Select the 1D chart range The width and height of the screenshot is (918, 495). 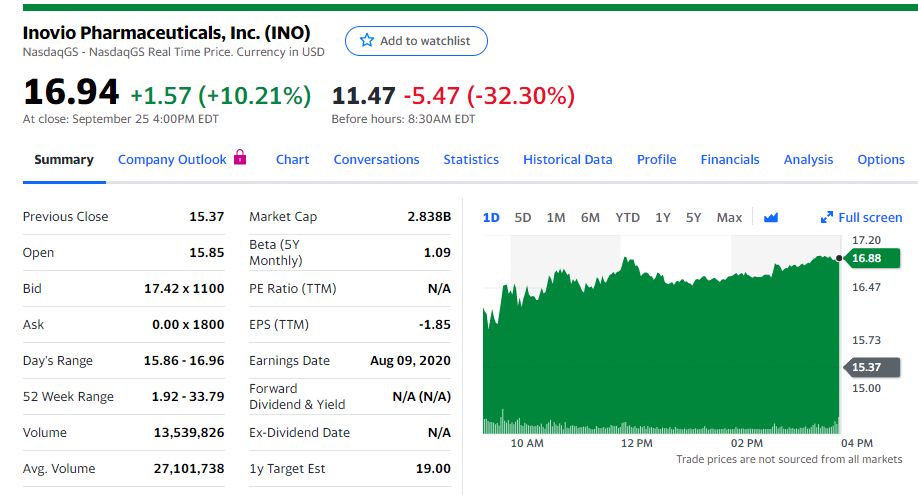click(x=491, y=217)
